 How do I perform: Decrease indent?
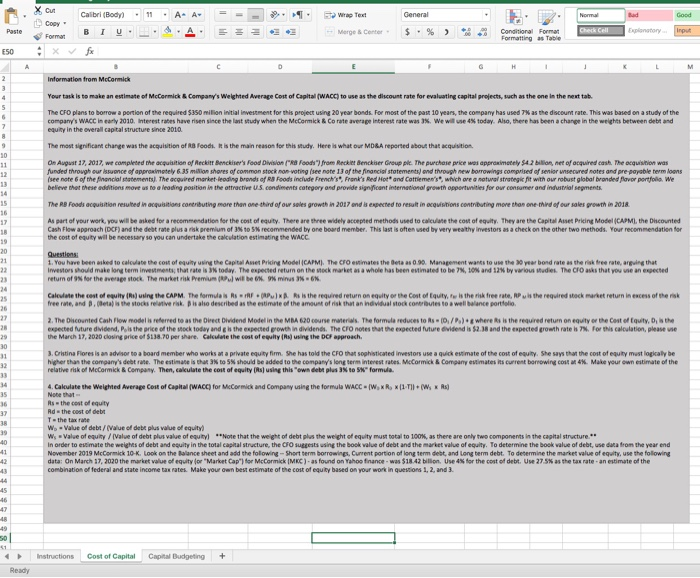[275, 32]
